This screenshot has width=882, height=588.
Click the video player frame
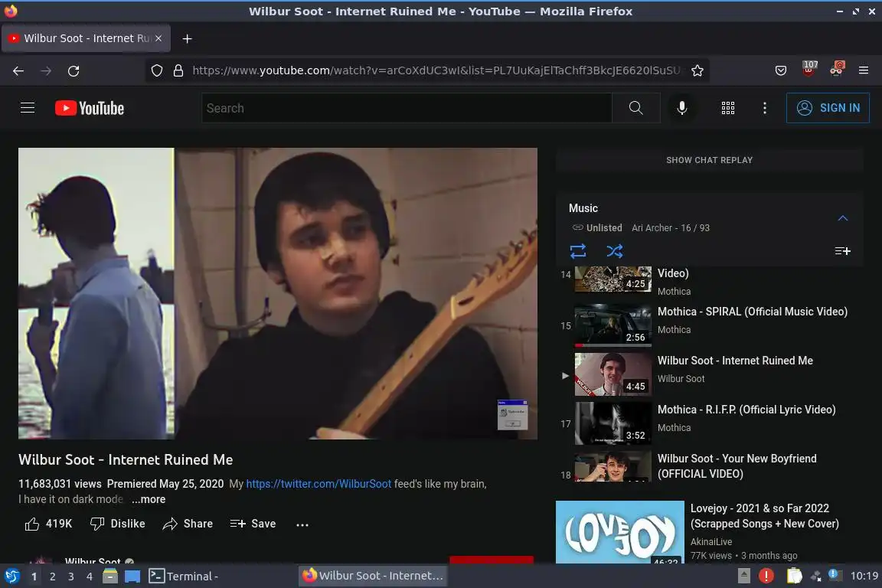coord(278,293)
